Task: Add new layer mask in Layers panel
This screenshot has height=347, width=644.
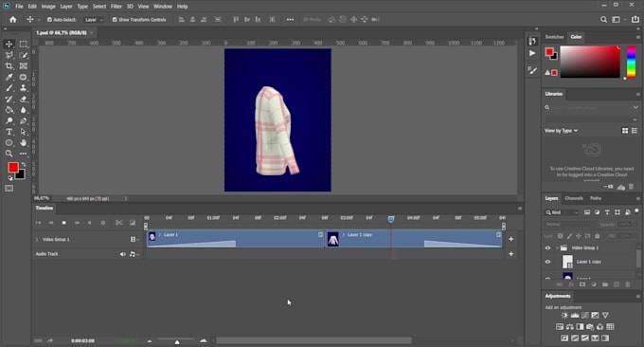Action: coord(582,284)
